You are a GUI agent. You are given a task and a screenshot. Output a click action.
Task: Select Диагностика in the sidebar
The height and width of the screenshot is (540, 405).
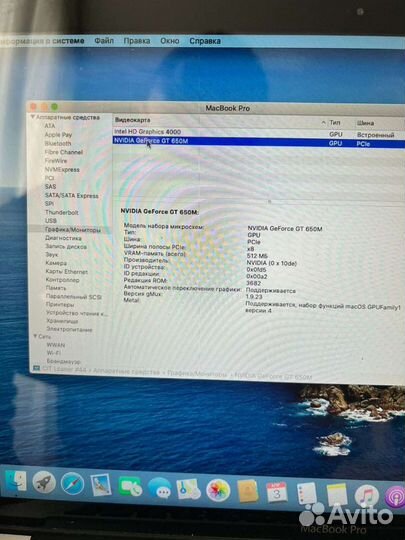click(63, 238)
